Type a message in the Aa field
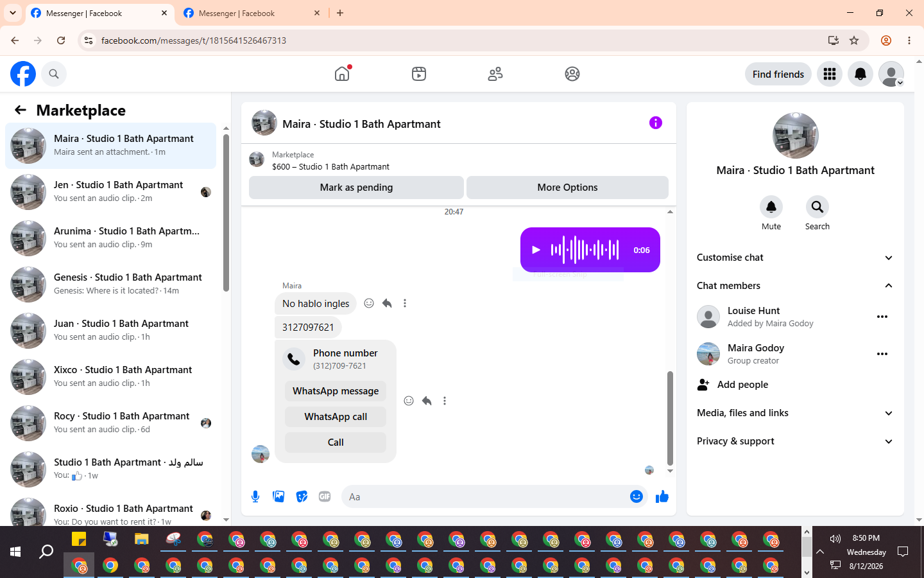 click(x=484, y=496)
